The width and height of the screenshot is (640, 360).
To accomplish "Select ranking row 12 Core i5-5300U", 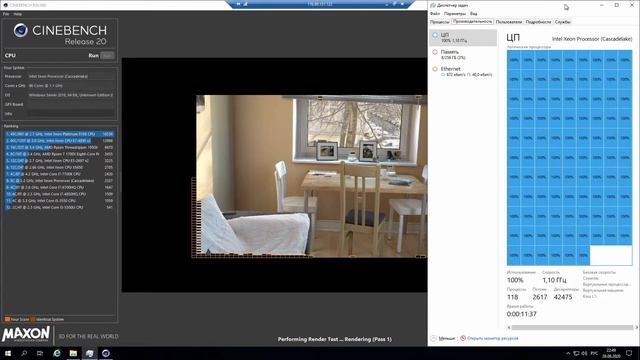I will (x=59, y=207).
